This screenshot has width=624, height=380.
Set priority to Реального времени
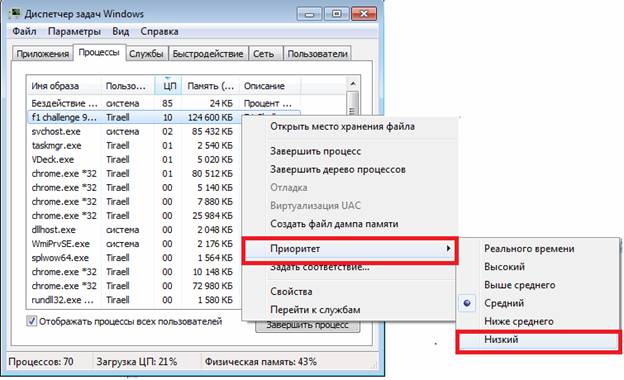click(529, 249)
